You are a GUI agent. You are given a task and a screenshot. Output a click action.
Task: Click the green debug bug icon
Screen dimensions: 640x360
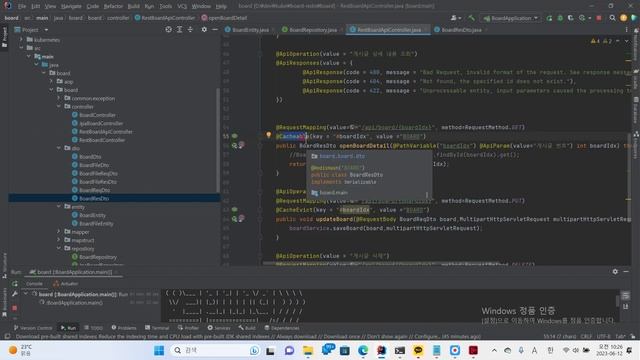click(560, 18)
